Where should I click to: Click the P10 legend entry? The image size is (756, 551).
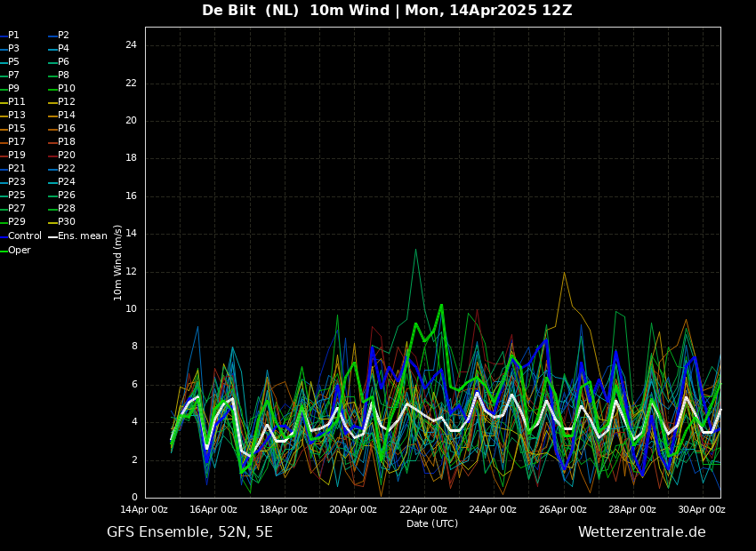(66, 89)
